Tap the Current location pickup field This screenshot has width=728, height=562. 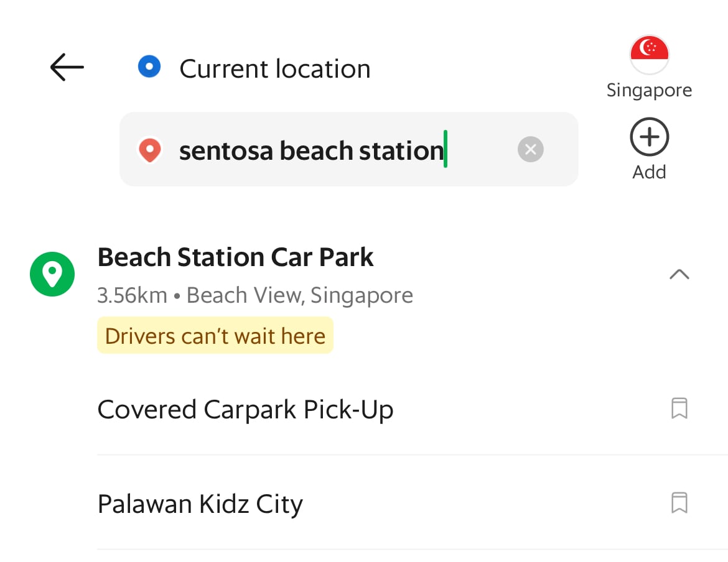(348, 68)
